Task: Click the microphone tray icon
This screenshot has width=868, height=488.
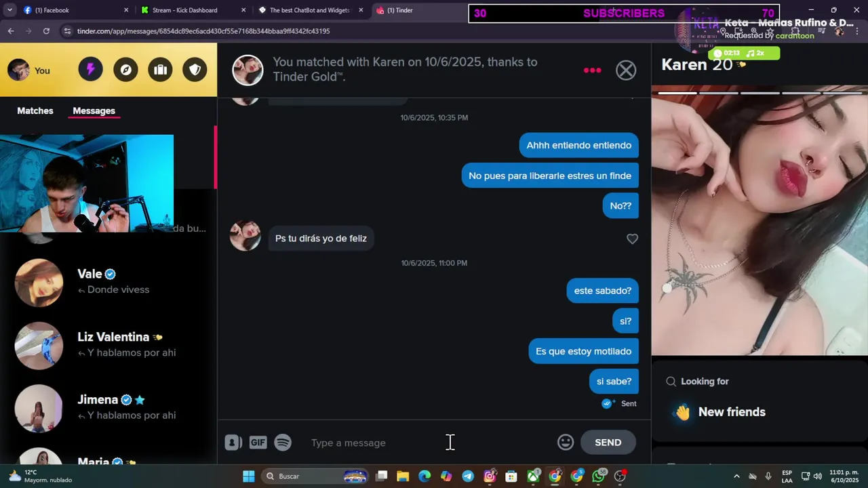Action: point(768,476)
